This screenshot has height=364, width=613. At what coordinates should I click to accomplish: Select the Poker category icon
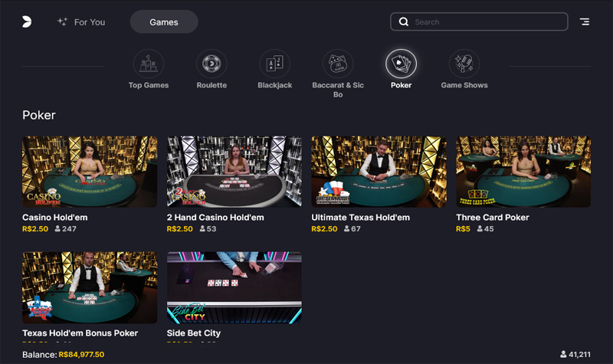(x=401, y=64)
